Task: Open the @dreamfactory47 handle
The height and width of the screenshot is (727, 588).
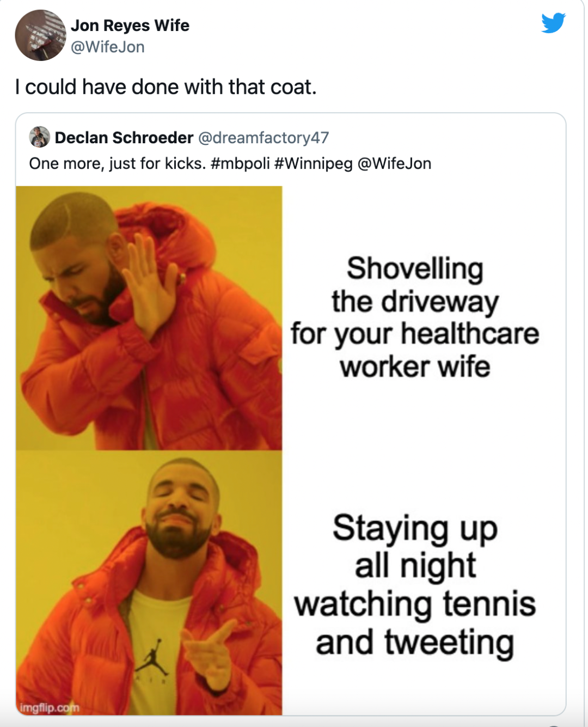Action: tap(264, 138)
